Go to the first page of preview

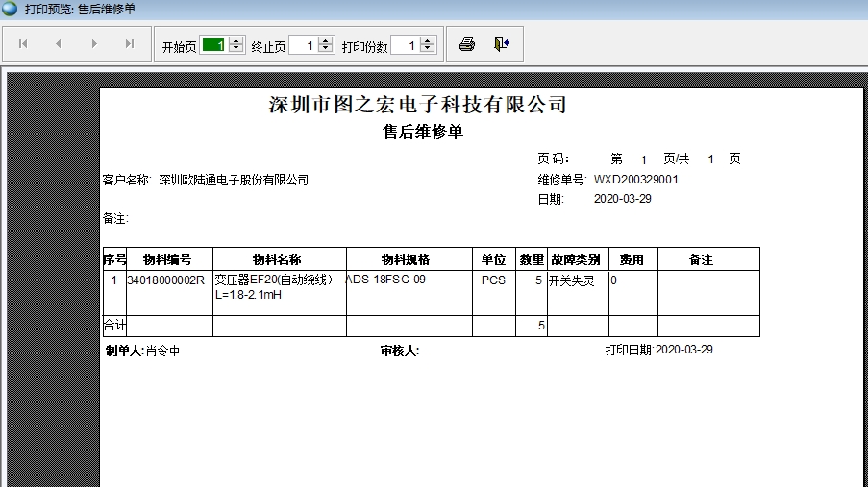[x=23, y=44]
